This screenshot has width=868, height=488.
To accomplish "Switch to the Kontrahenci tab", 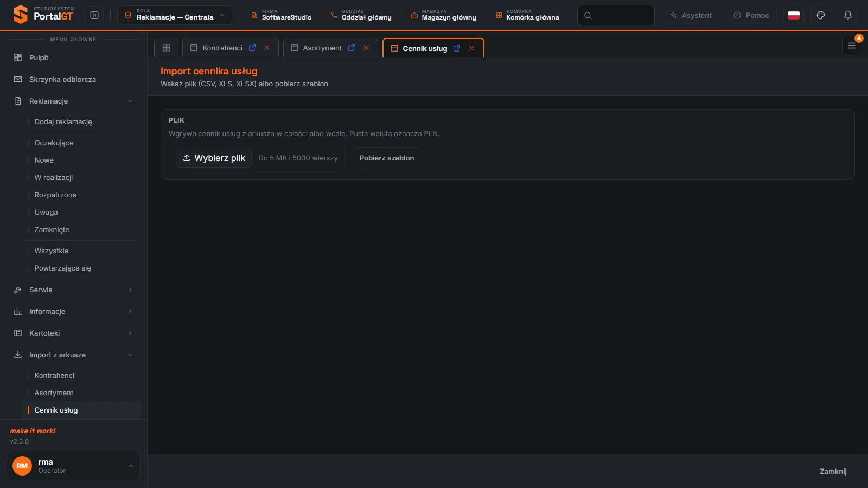I will click(222, 48).
